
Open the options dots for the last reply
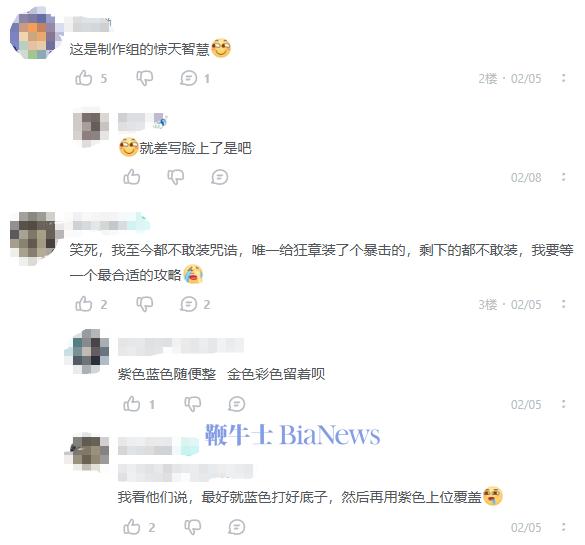[x=563, y=527]
